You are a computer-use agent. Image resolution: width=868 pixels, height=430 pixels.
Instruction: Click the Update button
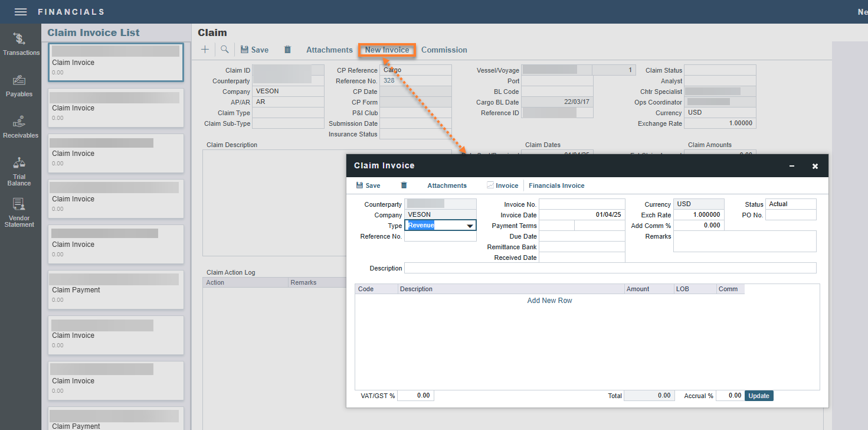coord(759,396)
